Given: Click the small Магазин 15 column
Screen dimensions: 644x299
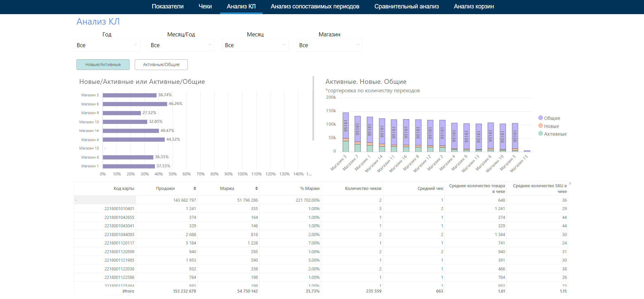Looking at the screenshot, I should pos(527,151).
